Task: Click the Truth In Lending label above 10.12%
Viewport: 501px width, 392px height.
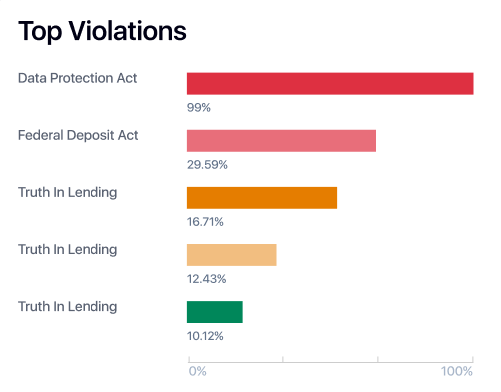Action: coord(68,307)
